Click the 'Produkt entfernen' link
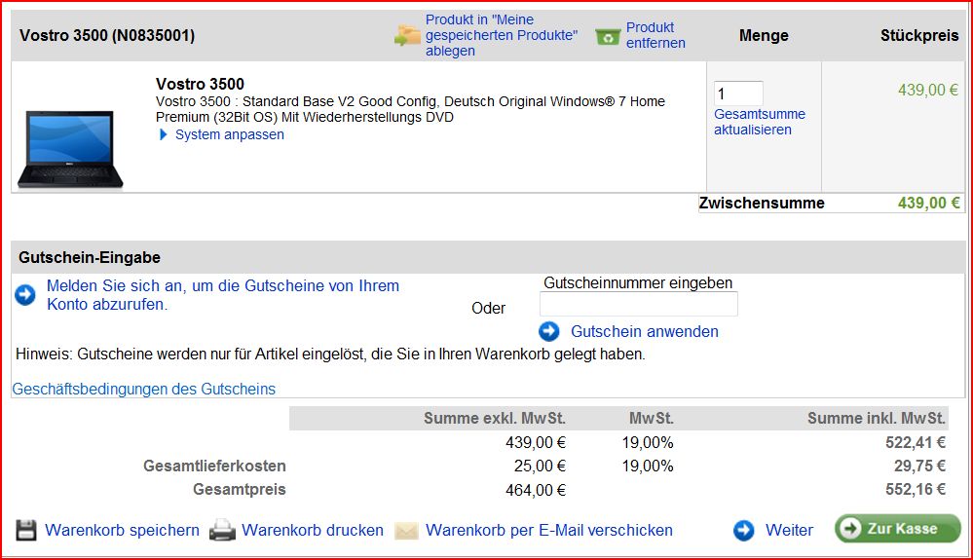The image size is (973, 560). pos(655,35)
